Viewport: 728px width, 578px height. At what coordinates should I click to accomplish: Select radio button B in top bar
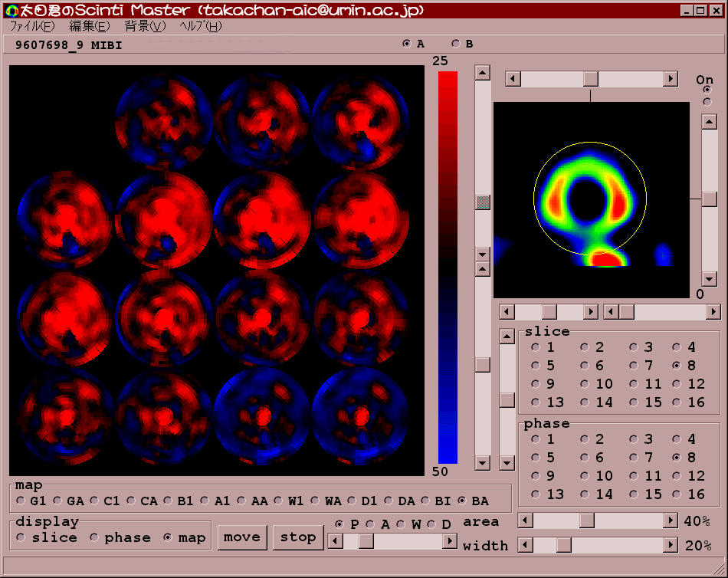[x=457, y=44]
